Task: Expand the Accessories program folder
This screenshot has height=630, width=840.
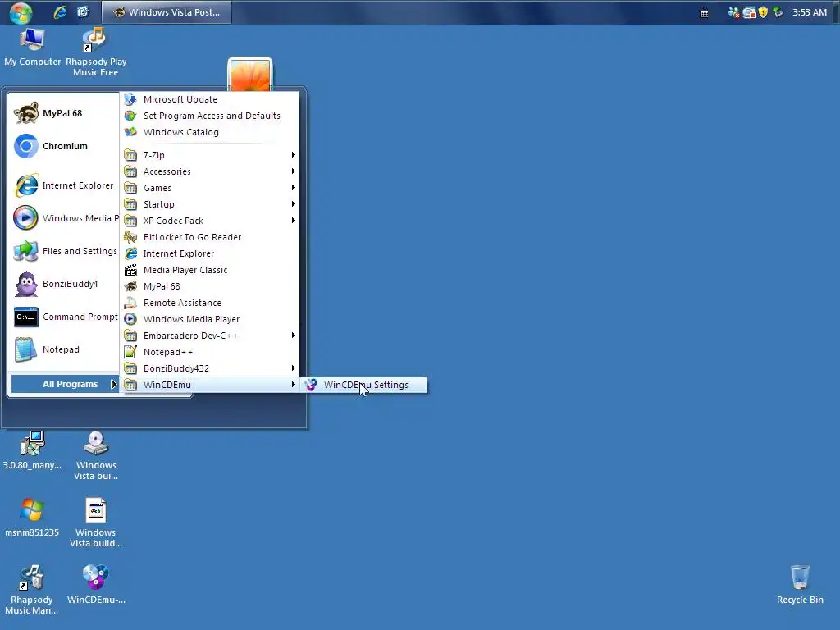Action: [210, 171]
